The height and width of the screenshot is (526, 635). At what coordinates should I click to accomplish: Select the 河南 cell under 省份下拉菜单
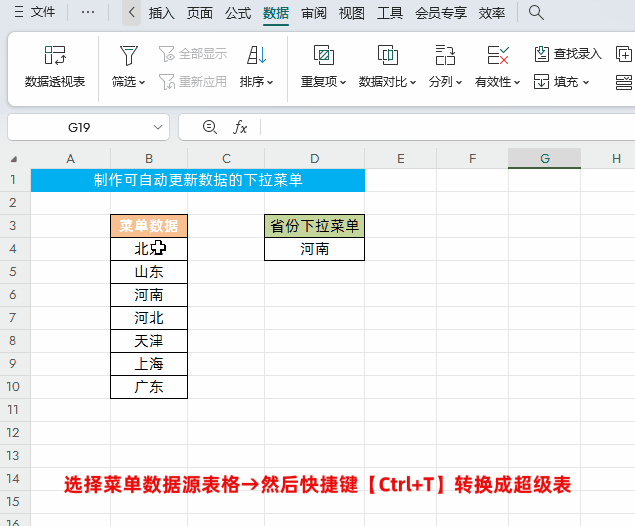(x=315, y=249)
